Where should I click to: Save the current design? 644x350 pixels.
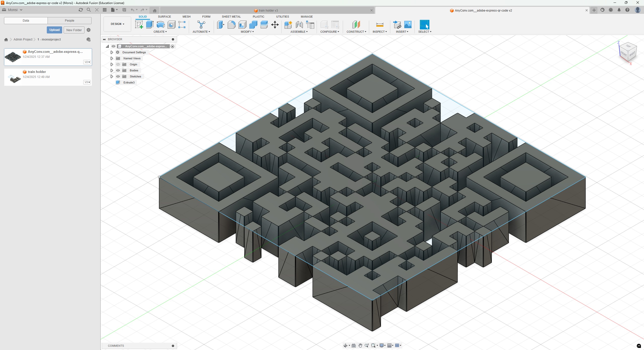point(124,10)
